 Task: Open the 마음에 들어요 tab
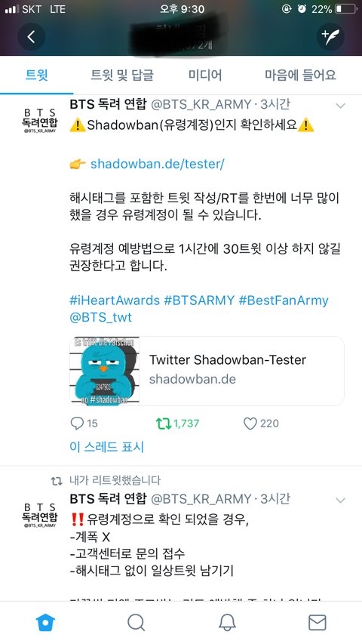(300, 75)
